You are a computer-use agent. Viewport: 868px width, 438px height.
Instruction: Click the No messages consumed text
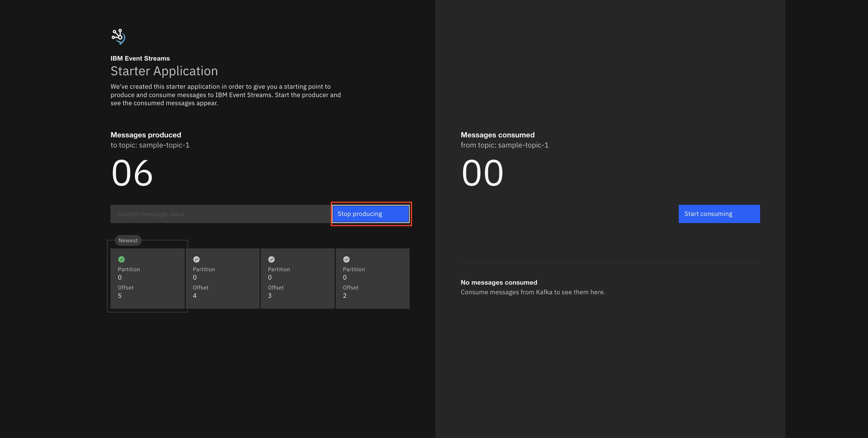(x=499, y=283)
